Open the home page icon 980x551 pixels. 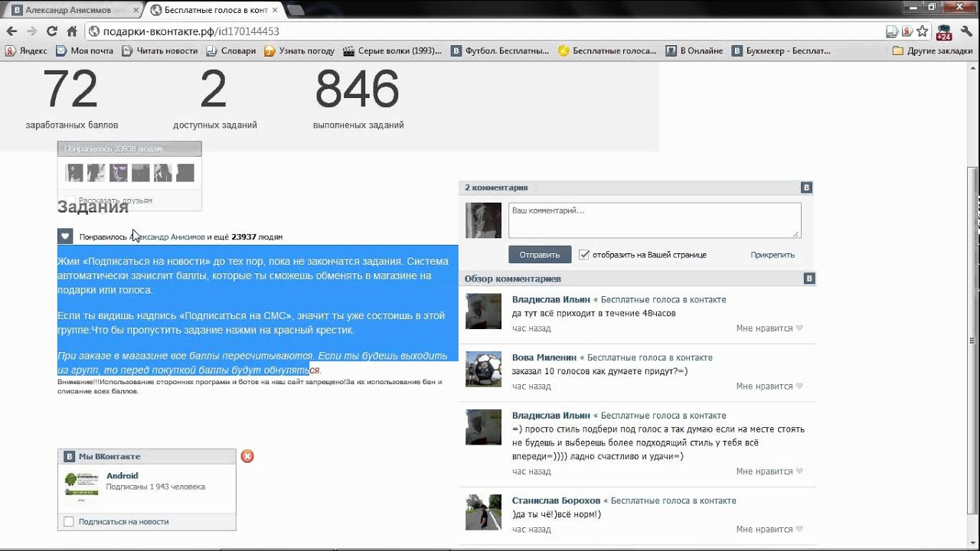tap(72, 31)
